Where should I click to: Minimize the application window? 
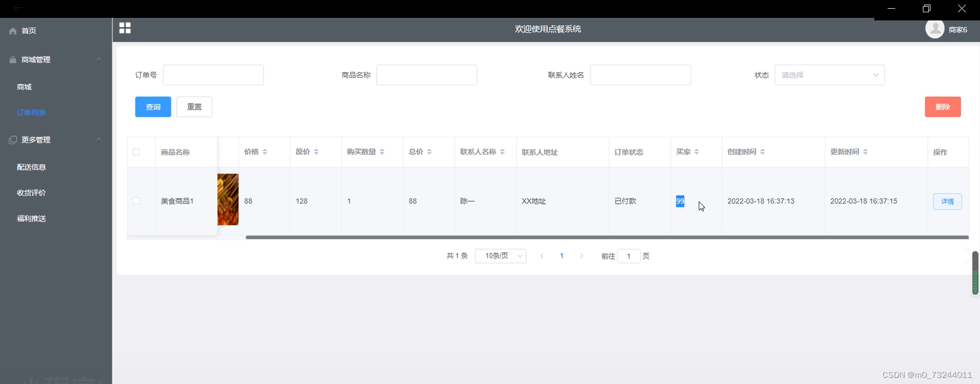(892, 9)
